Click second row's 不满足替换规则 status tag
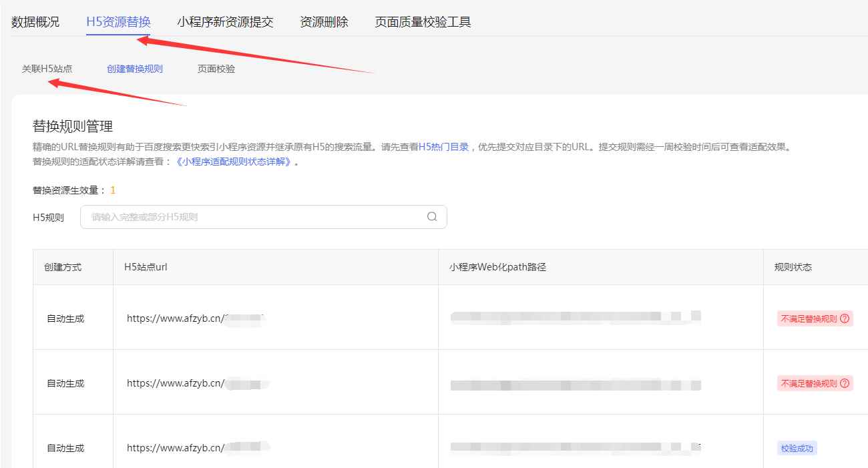 point(815,384)
